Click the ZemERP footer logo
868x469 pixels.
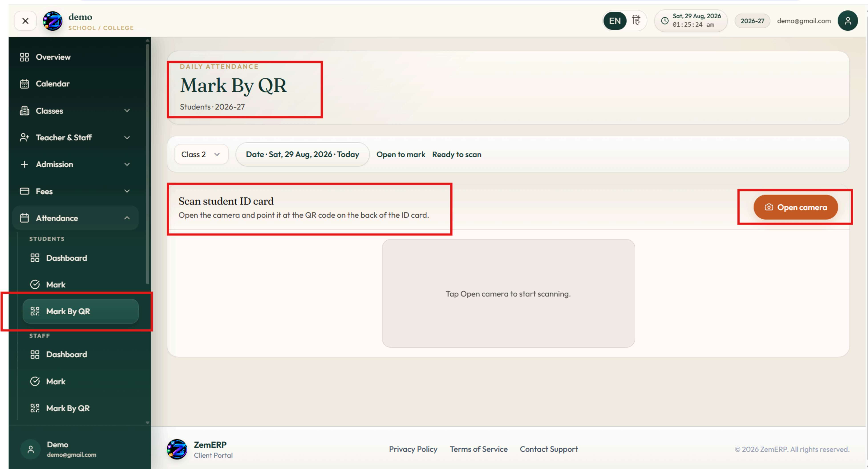(x=177, y=449)
